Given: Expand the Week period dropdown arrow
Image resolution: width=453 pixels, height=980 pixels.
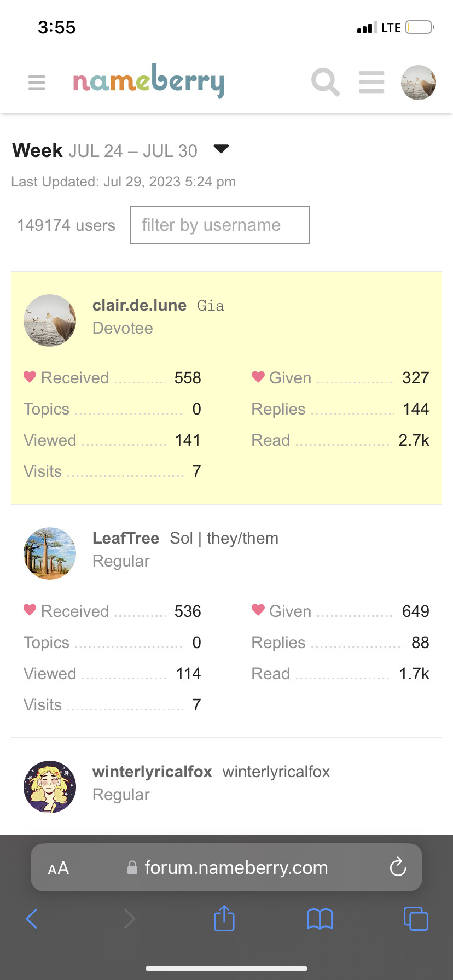Looking at the screenshot, I should coord(221,149).
